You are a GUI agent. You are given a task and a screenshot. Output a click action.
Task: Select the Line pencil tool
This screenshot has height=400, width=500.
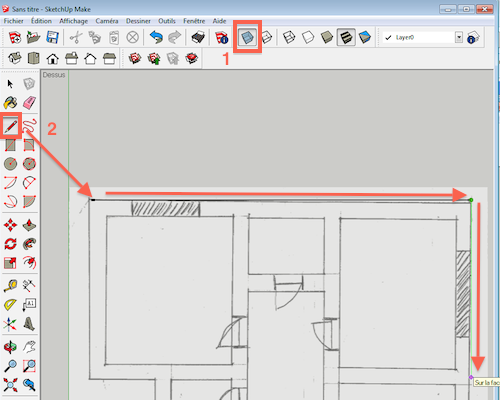tap(11, 127)
